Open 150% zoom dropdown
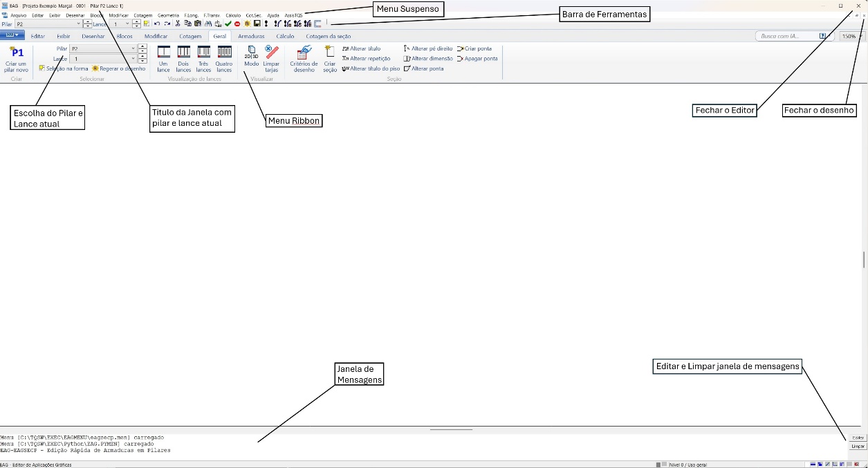The width and height of the screenshot is (868, 468). (851, 36)
